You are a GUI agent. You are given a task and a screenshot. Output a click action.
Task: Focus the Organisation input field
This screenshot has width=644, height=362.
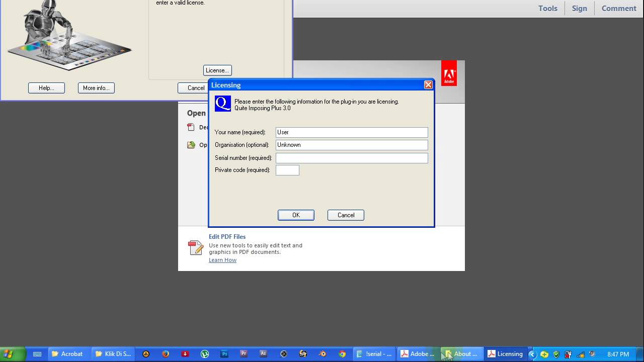point(352,145)
